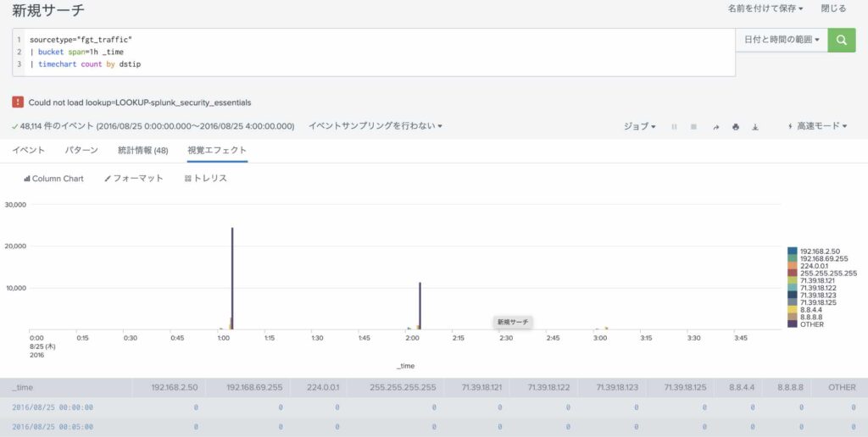The image size is (868, 437).
Task: Run search with the green magnifier button
Action: click(841, 40)
